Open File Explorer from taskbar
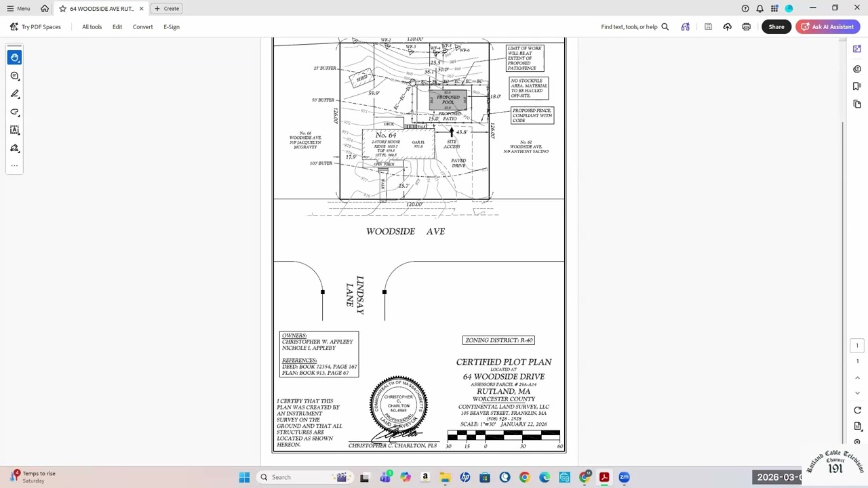Image resolution: width=868 pixels, height=488 pixels. 445,477
